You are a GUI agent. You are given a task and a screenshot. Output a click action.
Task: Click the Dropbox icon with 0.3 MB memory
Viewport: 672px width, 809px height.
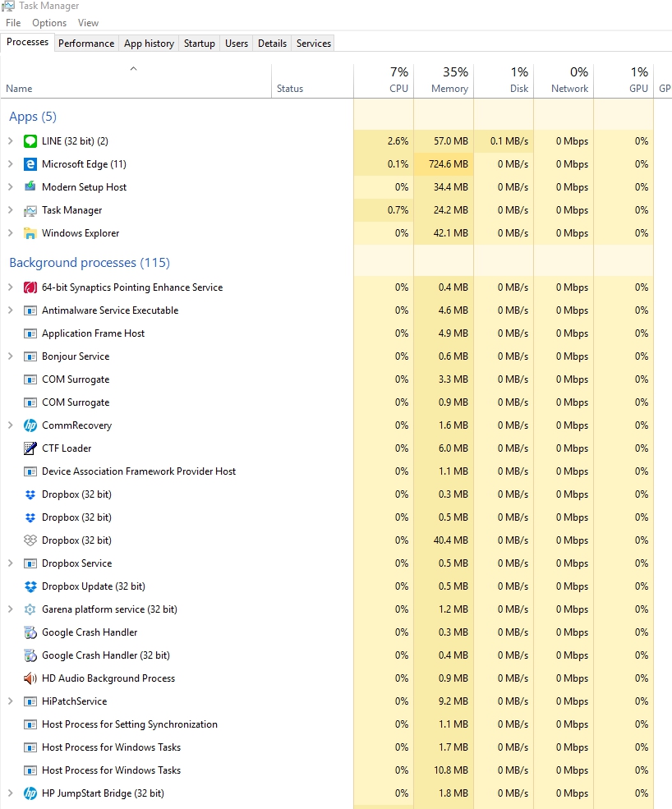point(30,494)
